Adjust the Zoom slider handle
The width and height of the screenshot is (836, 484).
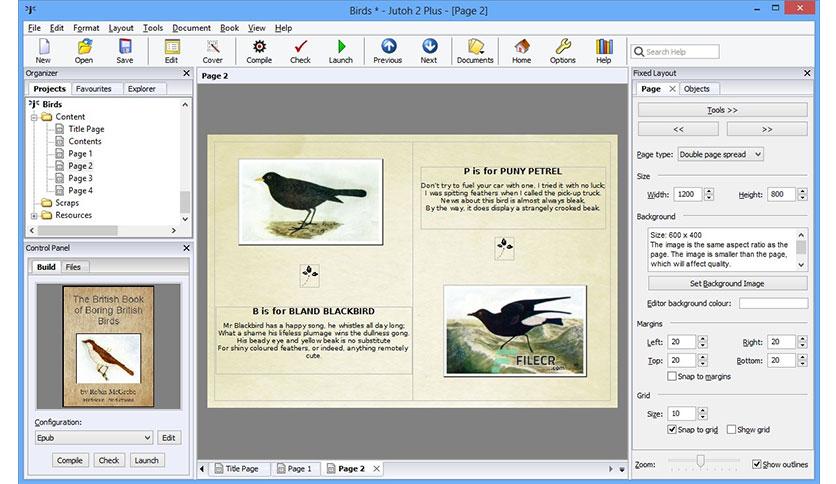coord(701,461)
